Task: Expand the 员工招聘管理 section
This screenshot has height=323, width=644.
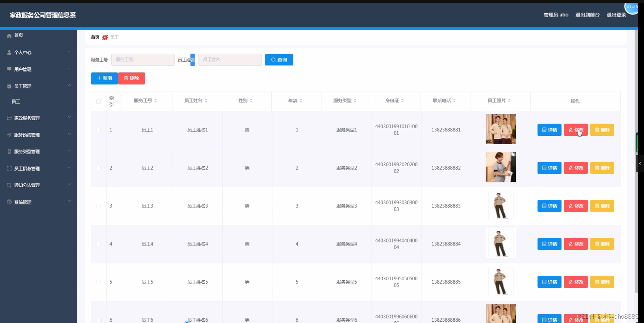Action: 69,168
